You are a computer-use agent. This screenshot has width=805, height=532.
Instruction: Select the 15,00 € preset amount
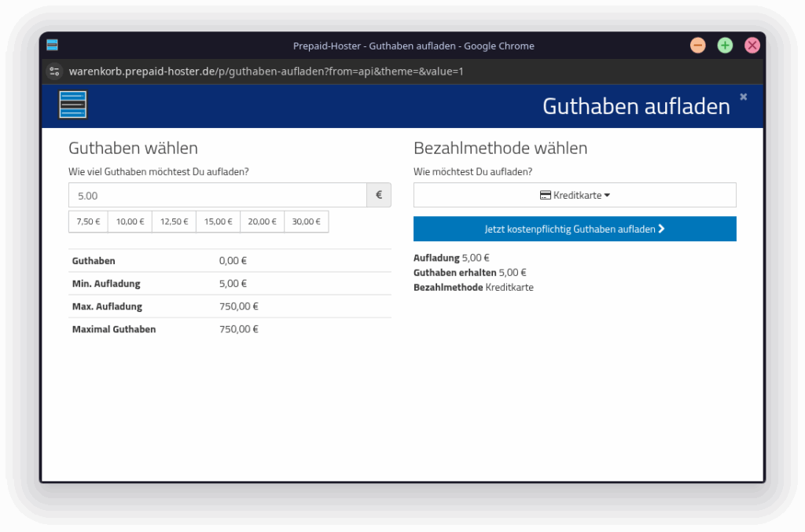coord(219,222)
